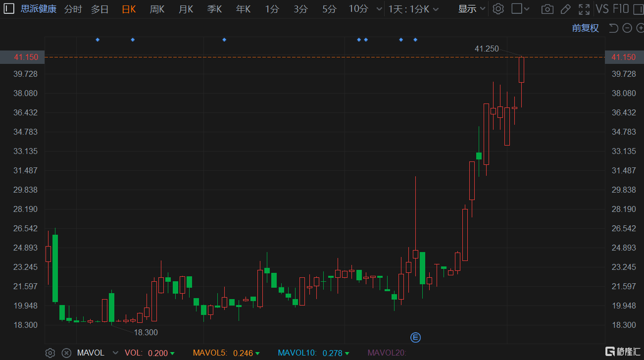Image resolution: width=644 pixels, height=360 pixels.
Task: Toggle VS comparison mode
Action: [x=602, y=8]
